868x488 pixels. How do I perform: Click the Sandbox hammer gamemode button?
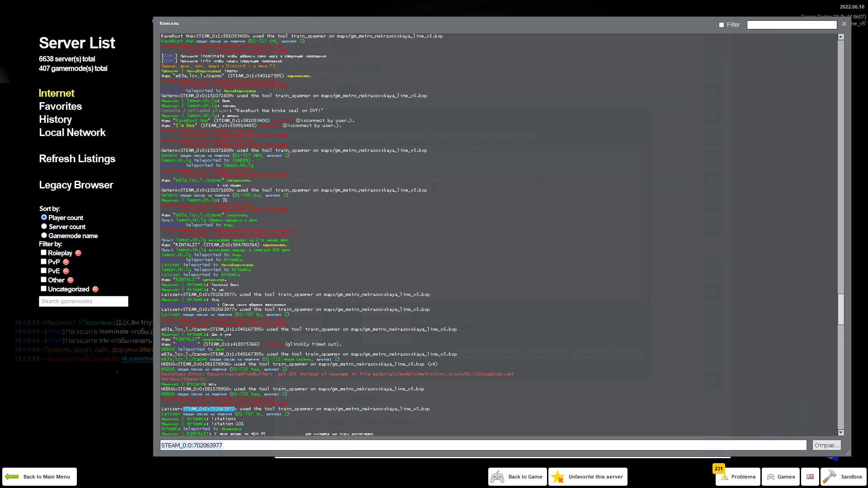click(x=843, y=477)
